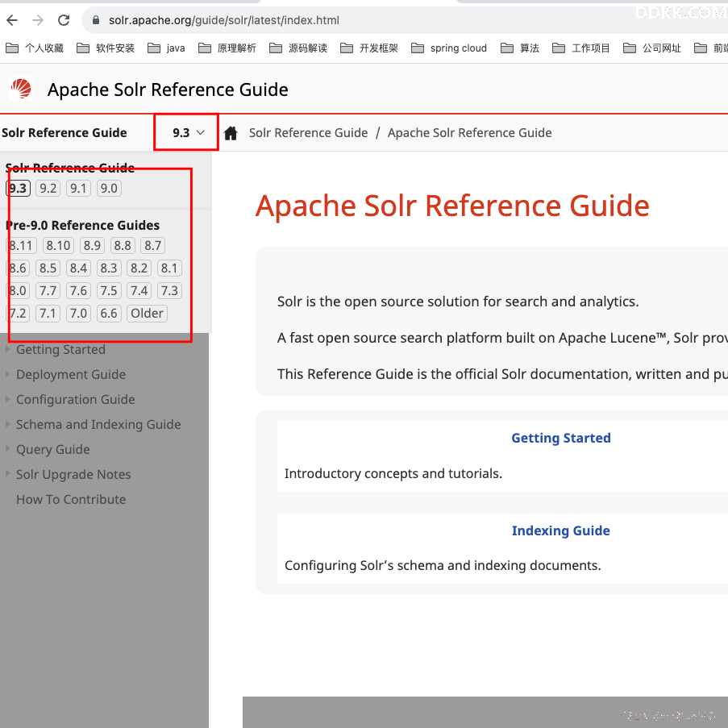The image size is (728, 728).
Task: Select version 7.4 guide
Action: click(x=139, y=291)
